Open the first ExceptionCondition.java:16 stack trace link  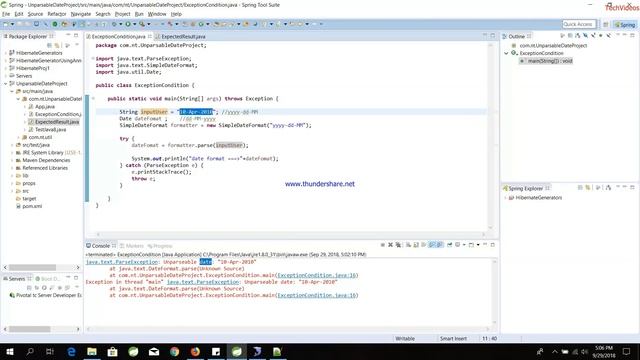click(317, 275)
